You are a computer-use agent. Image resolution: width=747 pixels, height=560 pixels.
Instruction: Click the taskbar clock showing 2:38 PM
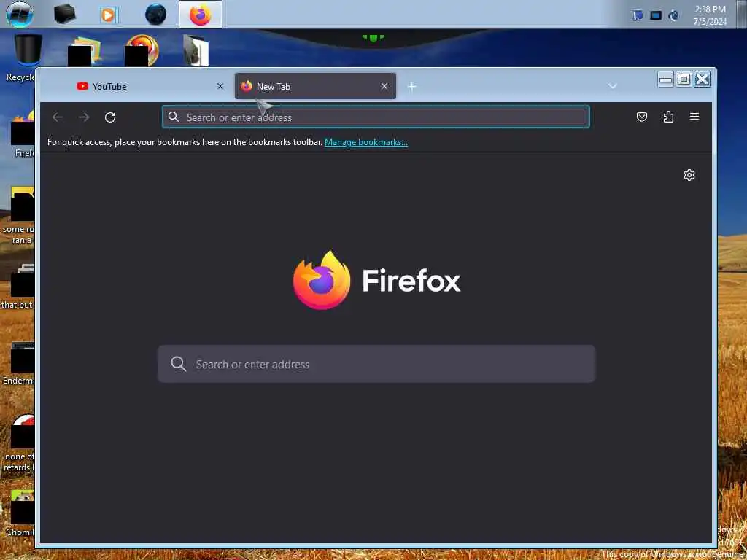click(710, 15)
